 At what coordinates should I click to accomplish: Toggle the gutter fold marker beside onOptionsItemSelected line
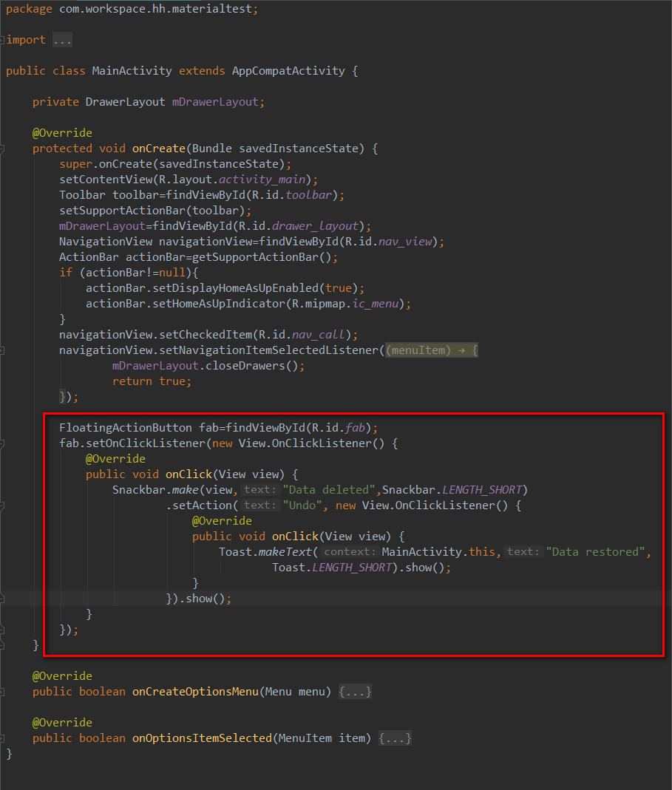pyautogui.click(x=2, y=738)
